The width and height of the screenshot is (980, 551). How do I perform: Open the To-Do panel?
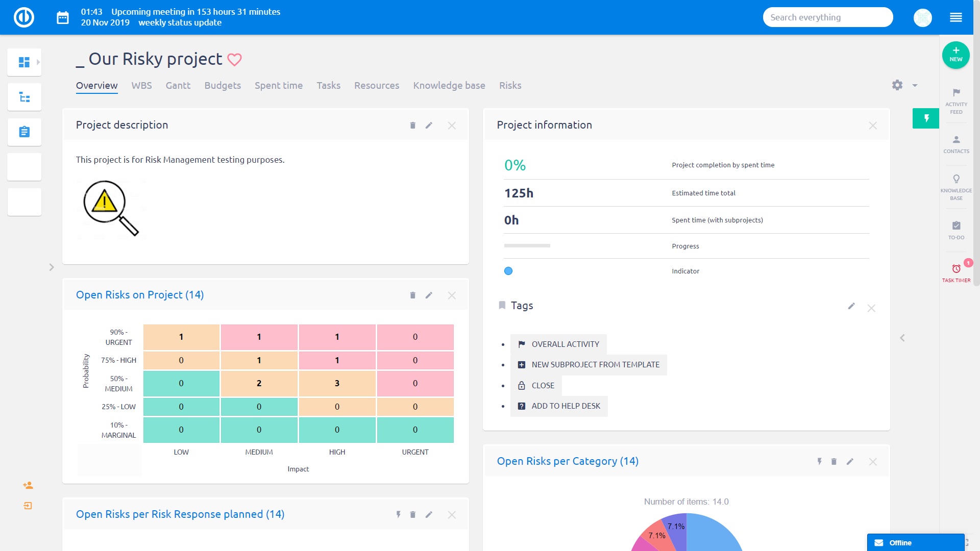956,230
